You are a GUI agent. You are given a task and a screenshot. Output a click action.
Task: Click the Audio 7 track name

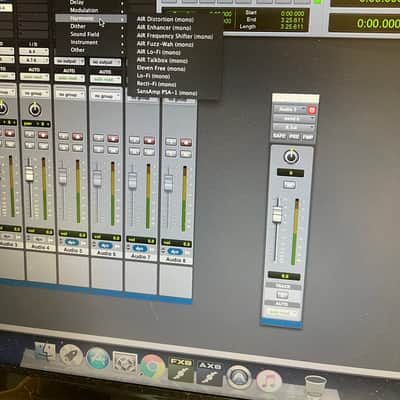(x=141, y=256)
